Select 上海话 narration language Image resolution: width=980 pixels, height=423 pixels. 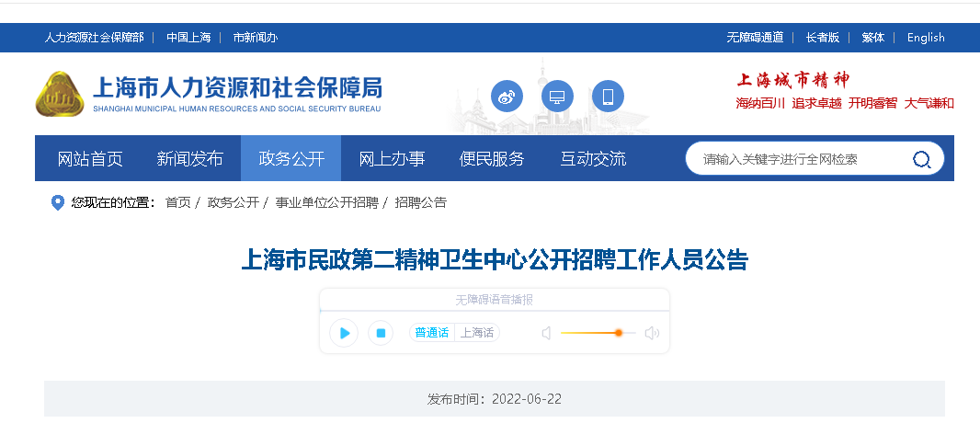477,333
